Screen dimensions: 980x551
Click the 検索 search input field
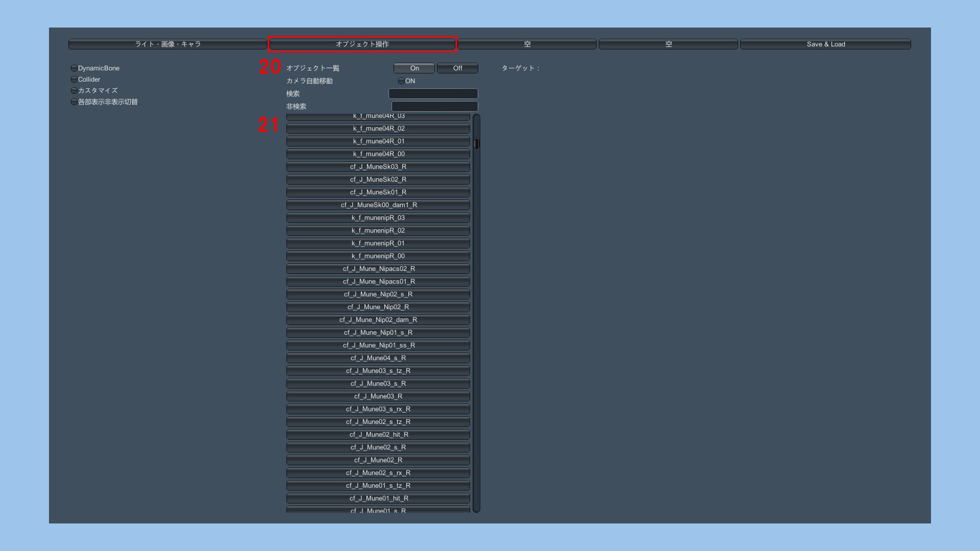click(x=433, y=94)
